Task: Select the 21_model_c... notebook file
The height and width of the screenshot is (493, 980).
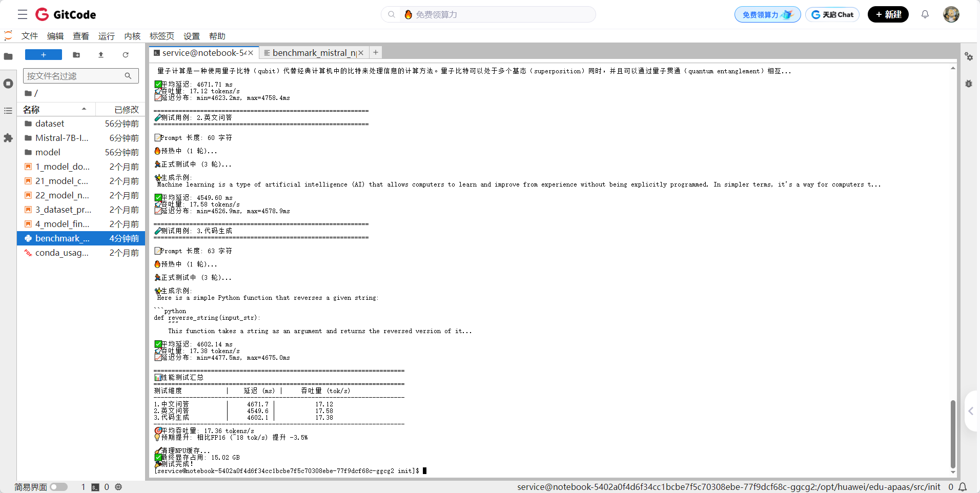Action: (x=81, y=181)
